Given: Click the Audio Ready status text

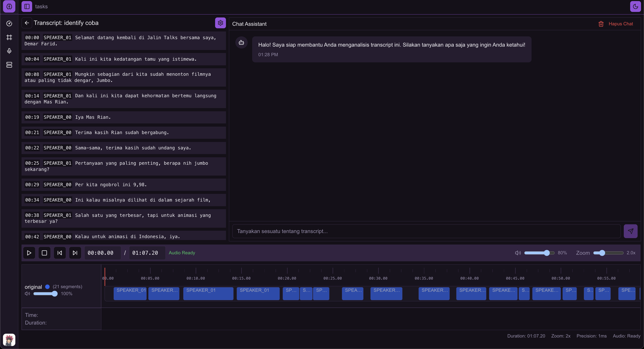Looking at the screenshot, I should [182, 253].
